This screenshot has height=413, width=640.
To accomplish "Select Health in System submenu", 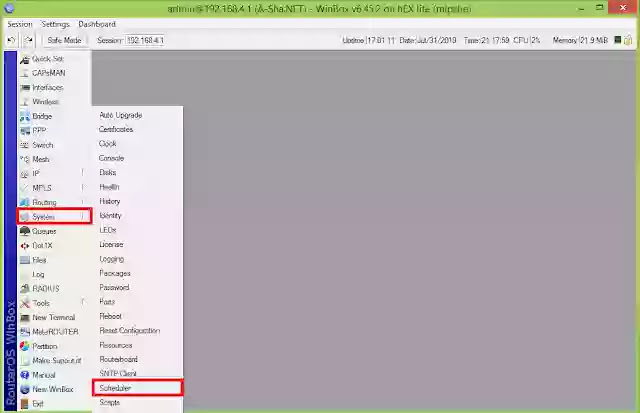I will (x=138, y=187).
